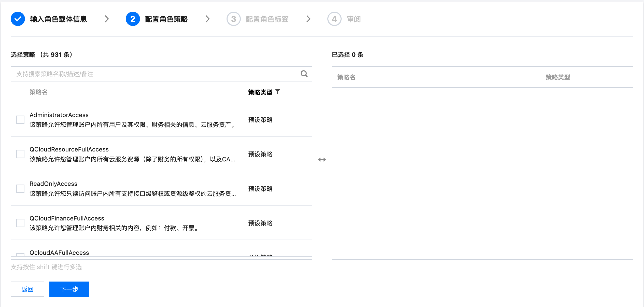Check the AdministratorAccess policy checkbox
This screenshot has height=307, width=644.
tap(20, 120)
